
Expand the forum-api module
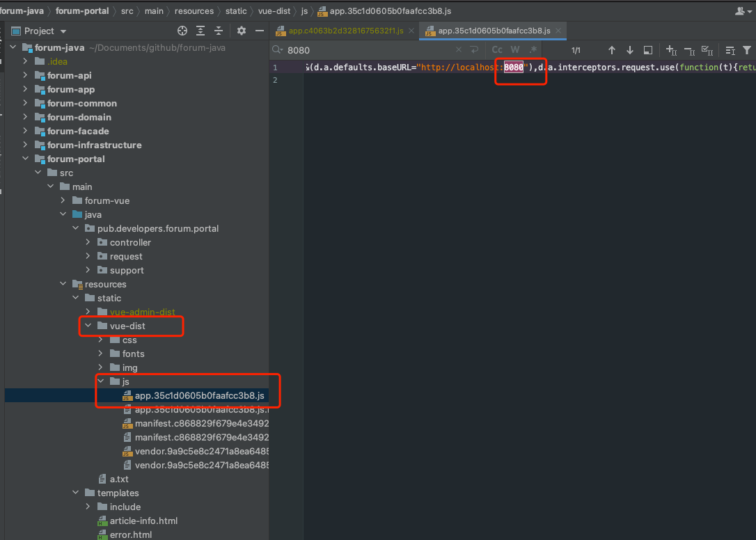[x=25, y=75]
